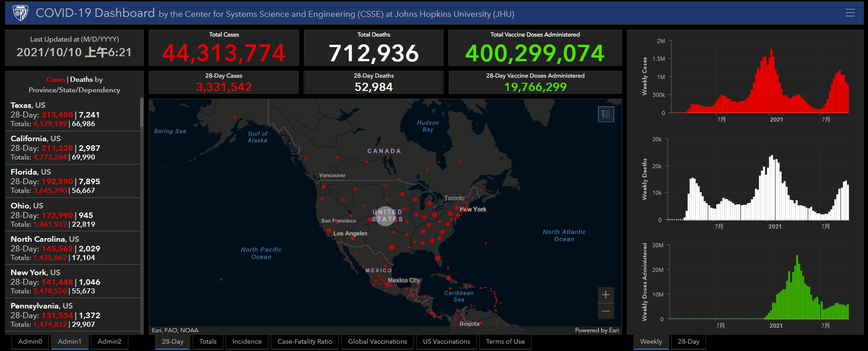The width and height of the screenshot is (868, 351).
Task: Open the Incidence tab
Action: [x=247, y=341]
